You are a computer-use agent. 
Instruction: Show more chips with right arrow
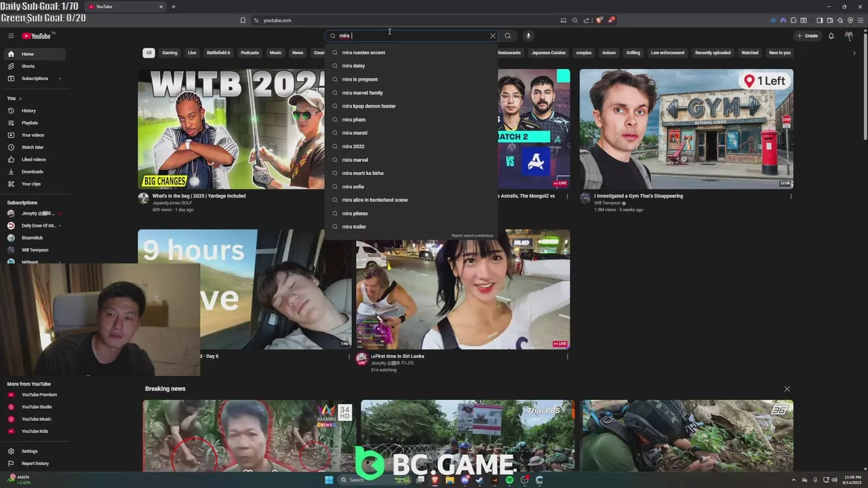(854, 53)
